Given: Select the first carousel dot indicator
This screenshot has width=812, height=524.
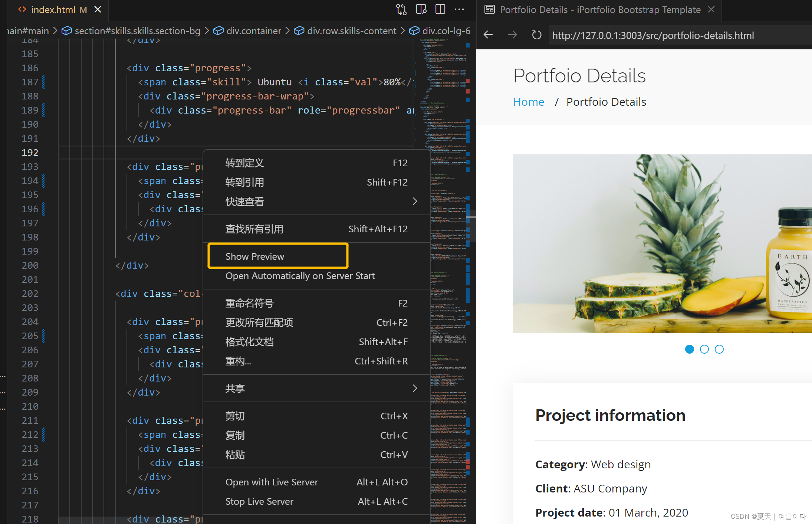Looking at the screenshot, I should click(689, 349).
